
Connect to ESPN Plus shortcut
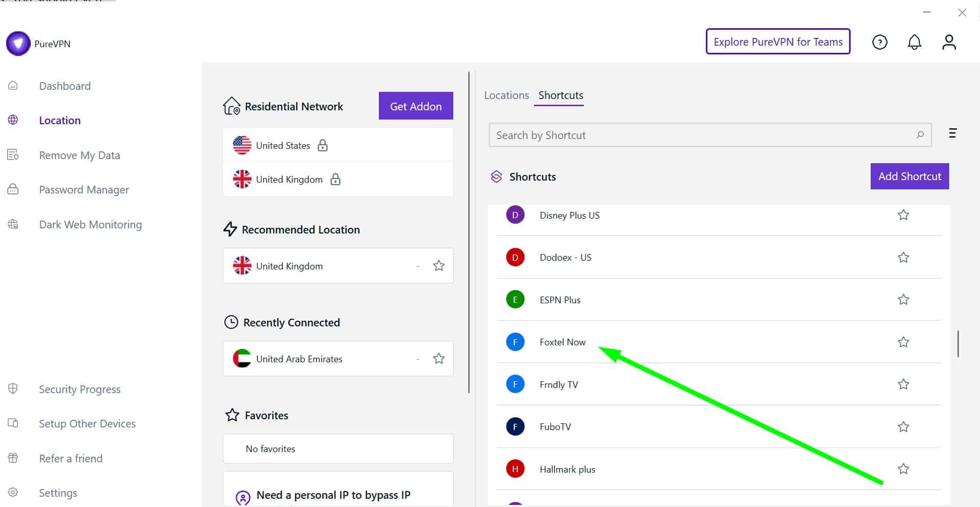pos(719,300)
